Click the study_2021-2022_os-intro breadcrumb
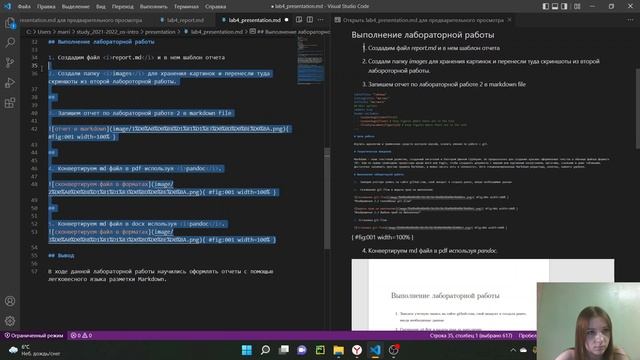Screen dimensions: 640x360 coord(108,32)
